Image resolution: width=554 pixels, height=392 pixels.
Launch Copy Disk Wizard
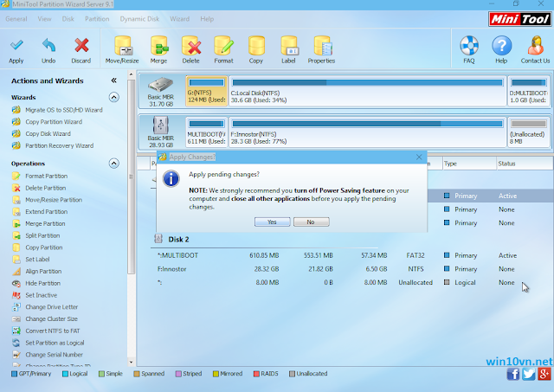click(48, 134)
